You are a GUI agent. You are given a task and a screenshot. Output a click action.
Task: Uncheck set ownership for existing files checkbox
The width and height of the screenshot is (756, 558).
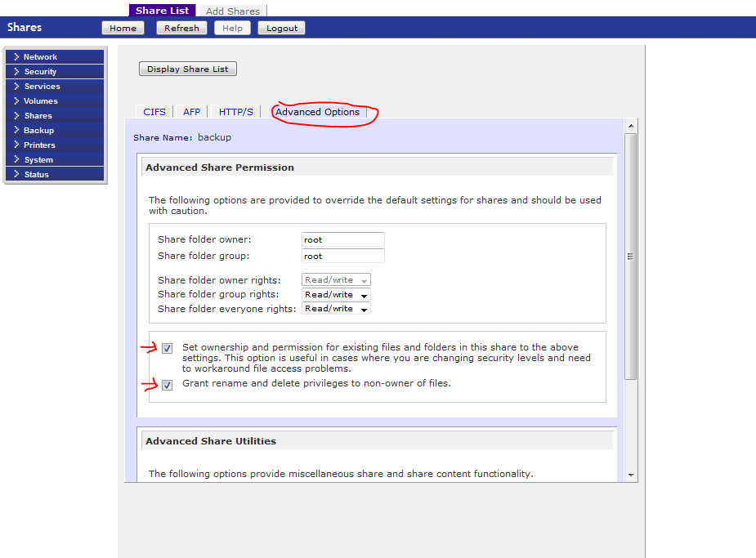(168, 348)
